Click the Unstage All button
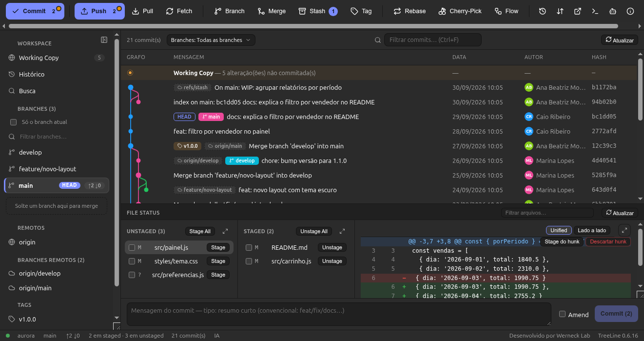This screenshot has height=341, width=644. (x=314, y=231)
